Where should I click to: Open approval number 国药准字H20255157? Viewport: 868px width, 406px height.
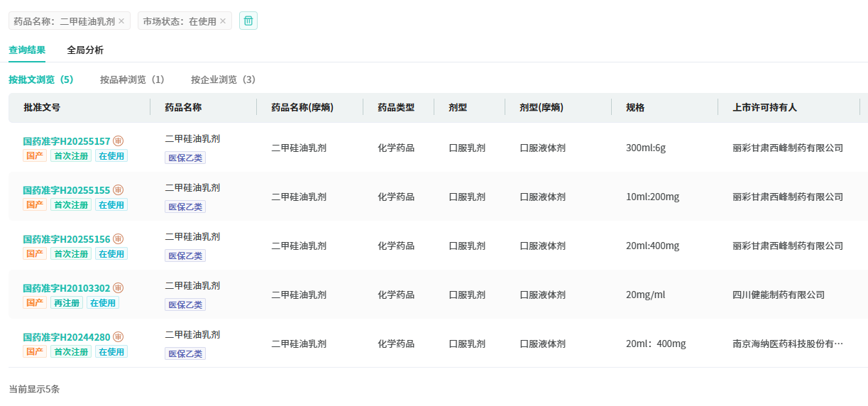pos(67,141)
